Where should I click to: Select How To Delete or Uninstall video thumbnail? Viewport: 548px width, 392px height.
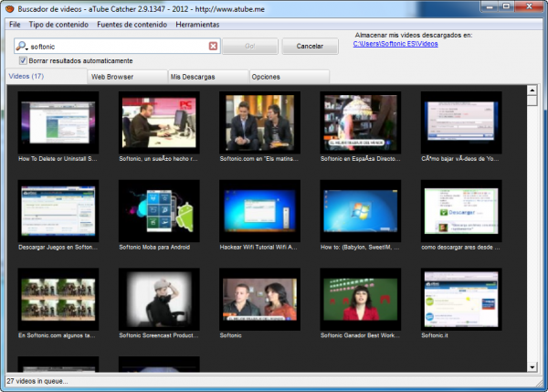[58, 122]
